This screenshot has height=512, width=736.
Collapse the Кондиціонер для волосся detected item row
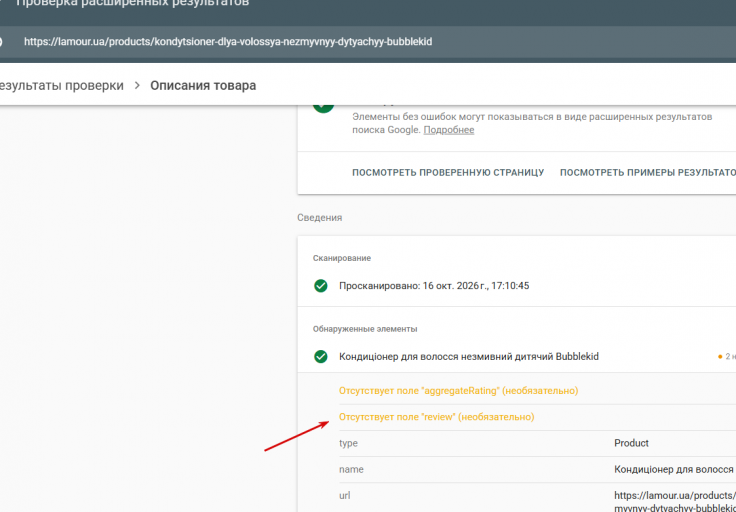point(516,357)
